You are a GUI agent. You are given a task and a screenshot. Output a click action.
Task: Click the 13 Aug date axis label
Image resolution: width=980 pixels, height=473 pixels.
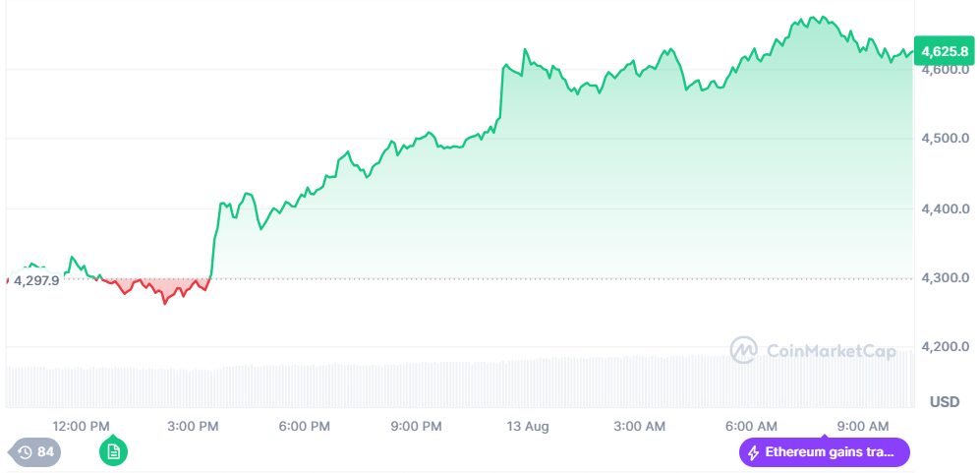pos(528,426)
